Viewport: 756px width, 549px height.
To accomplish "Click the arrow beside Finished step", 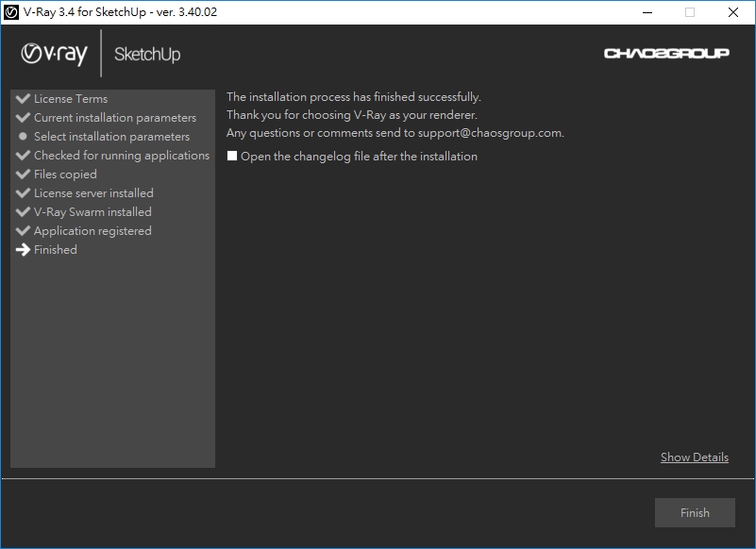I will pos(23,249).
